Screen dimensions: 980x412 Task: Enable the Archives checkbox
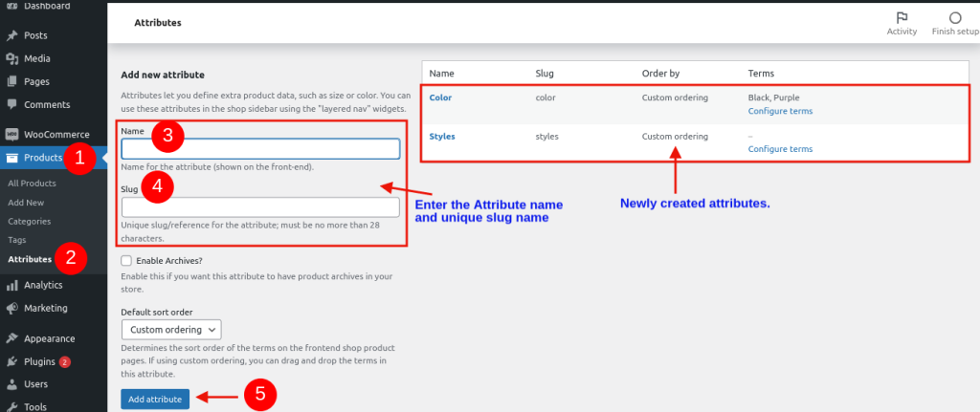coord(126,260)
